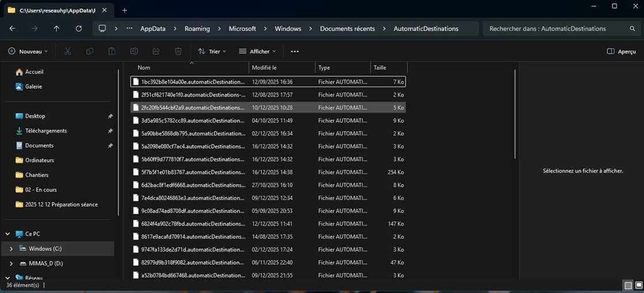Expand the Windows (C:) tree node
Viewport: 644px width, 293px height.
pyautogui.click(x=11, y=249)
